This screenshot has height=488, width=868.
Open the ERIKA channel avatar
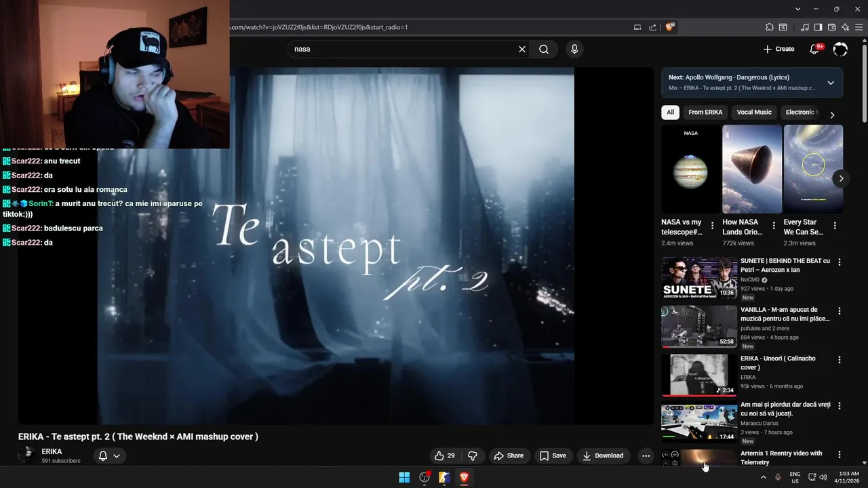(x=28, y=455)
